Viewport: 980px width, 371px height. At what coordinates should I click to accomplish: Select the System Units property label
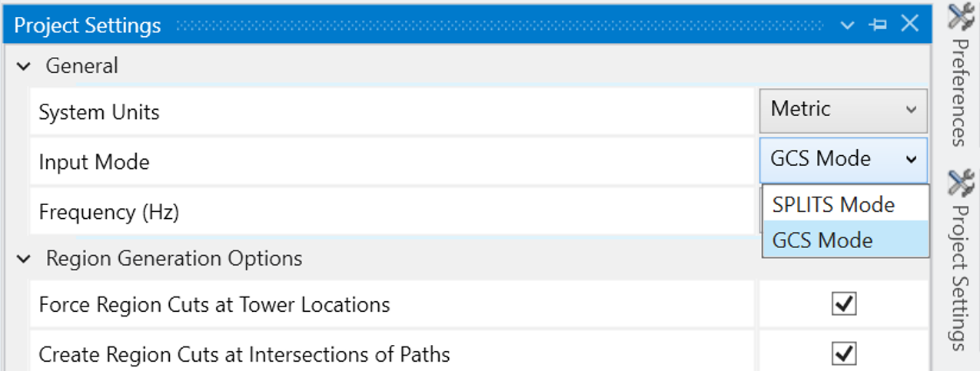(x=99, y=112)
